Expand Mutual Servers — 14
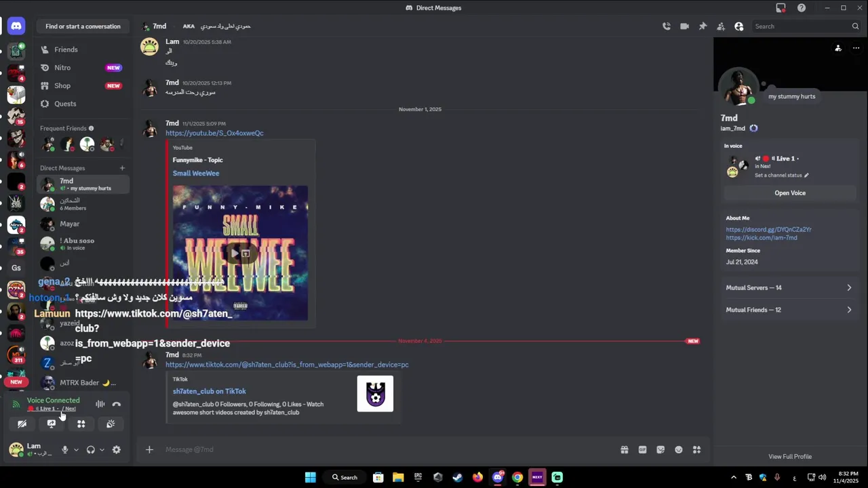The height and width of the screenshot is (488, 868). (x=789, y=288)
